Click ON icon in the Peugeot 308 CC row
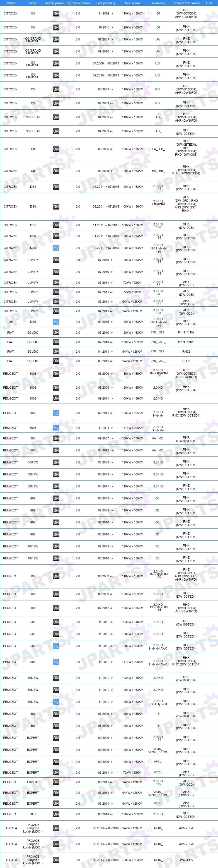 click(56, 463)
